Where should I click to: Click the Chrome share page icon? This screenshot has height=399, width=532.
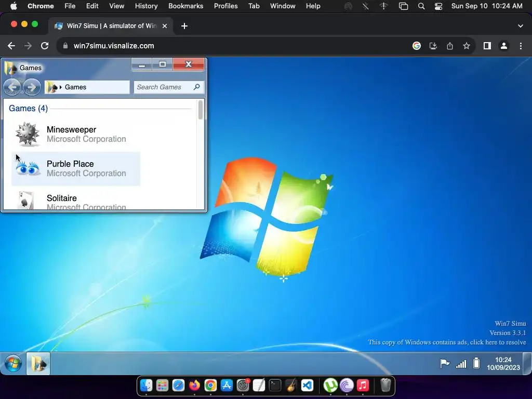click(x=450, y=46)
